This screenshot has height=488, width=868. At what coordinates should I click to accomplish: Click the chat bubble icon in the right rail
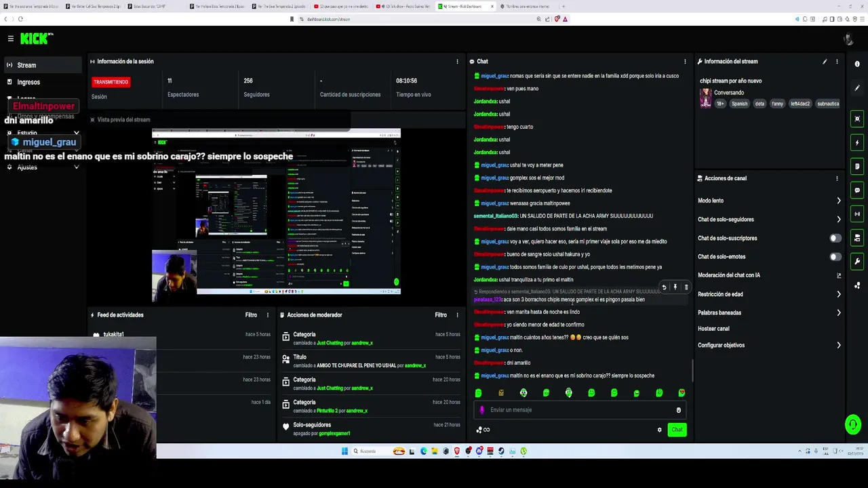click(x=857, y=190)
